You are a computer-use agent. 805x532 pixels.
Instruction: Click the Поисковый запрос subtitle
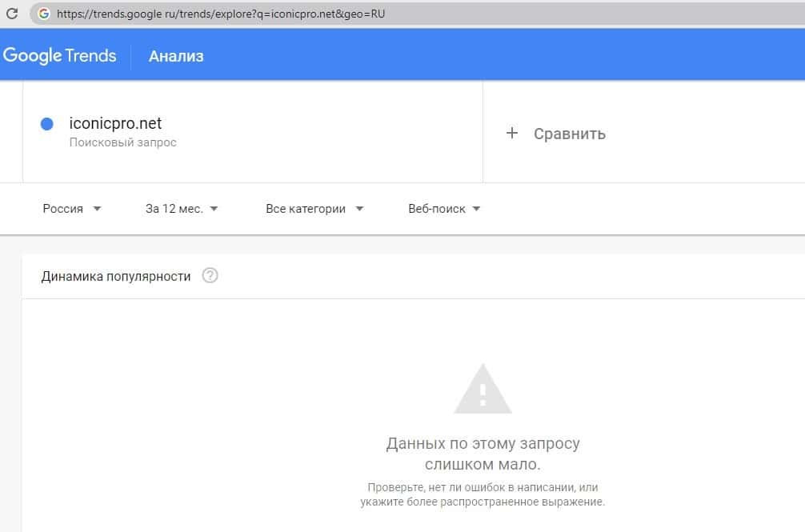[x=122, y=142]
